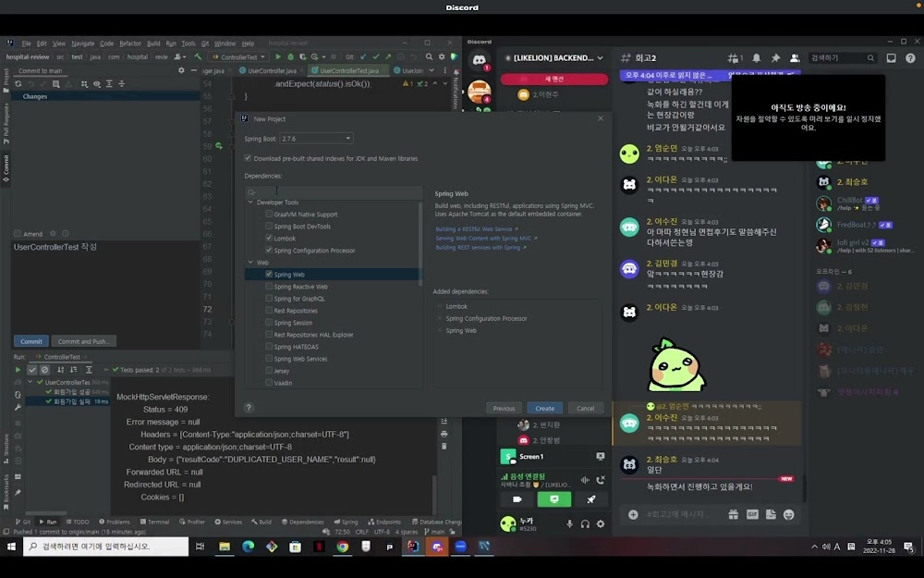Click the green screen share button
Screen dimensions: 924x578
tap(553, 499)
